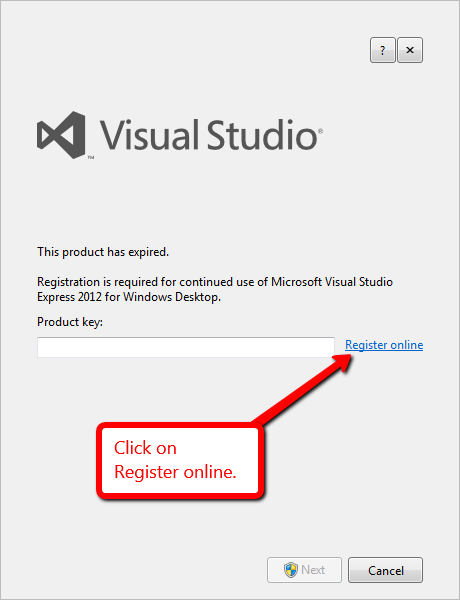
Task: Click the UAC shield icon on Next
Action: (291, 570)
